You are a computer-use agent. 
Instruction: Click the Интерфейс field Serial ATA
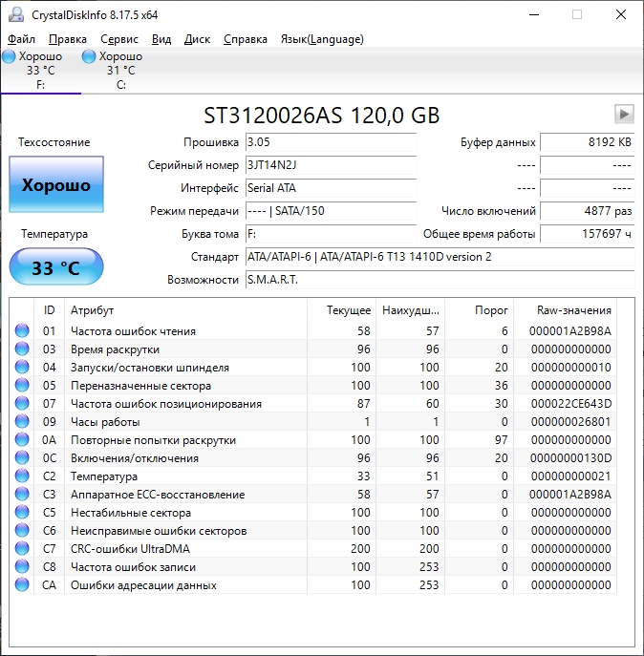click(x=331, y=188)
